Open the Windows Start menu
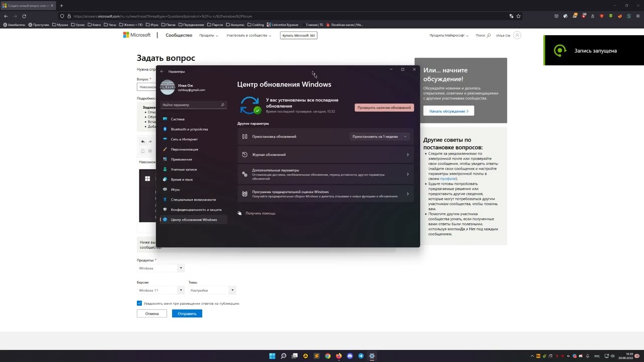This screenshot has width=644, height=362. coord(272,356)
